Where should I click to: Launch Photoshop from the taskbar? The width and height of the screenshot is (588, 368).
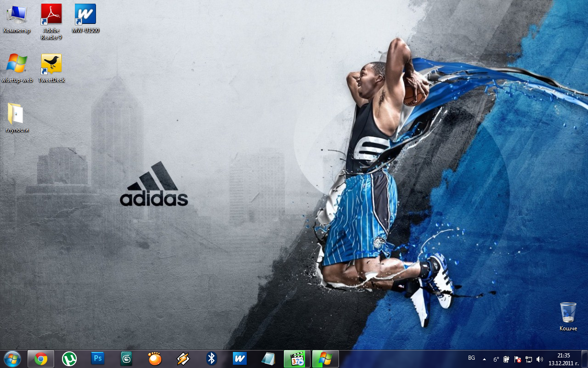(x=98, y=359)
